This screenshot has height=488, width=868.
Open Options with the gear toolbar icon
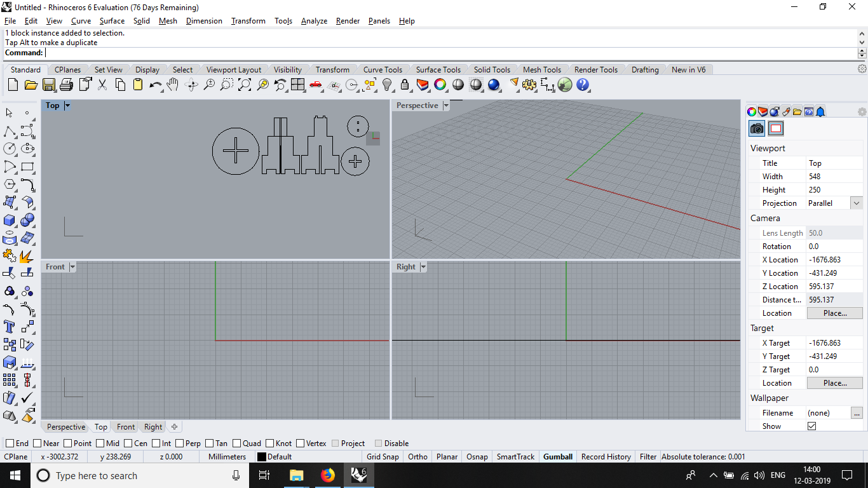(x=529, y=85)
